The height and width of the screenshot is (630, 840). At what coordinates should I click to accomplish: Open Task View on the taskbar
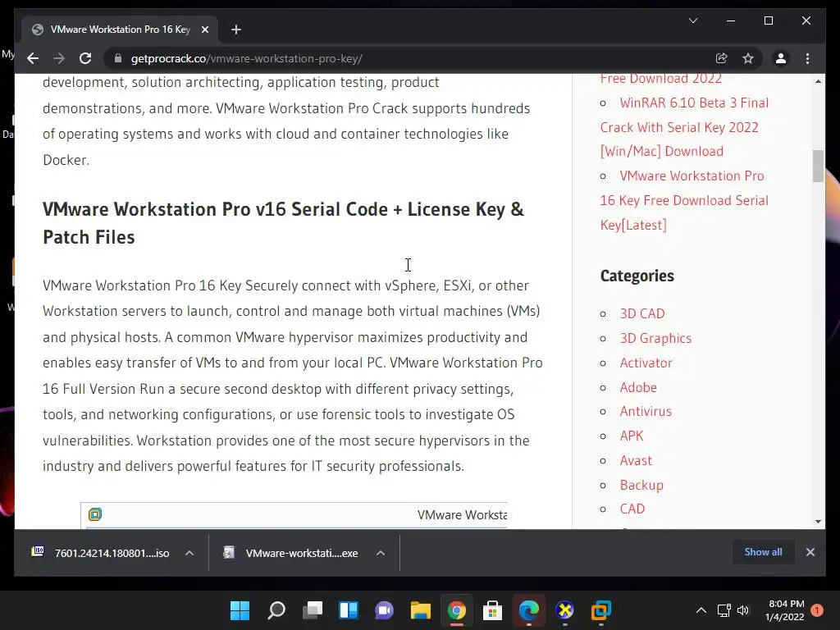[313, 610]
